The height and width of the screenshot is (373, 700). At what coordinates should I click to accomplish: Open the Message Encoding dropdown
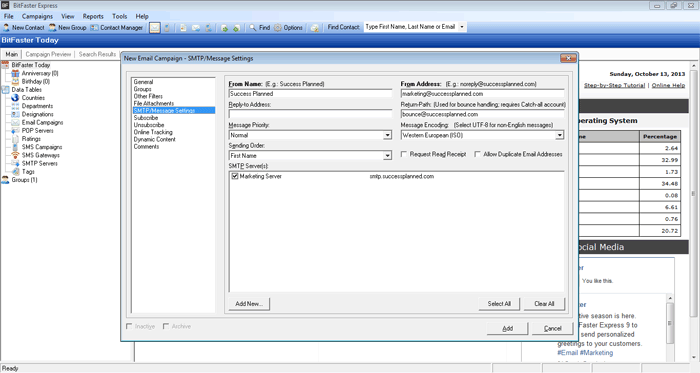tap(559, 135)
